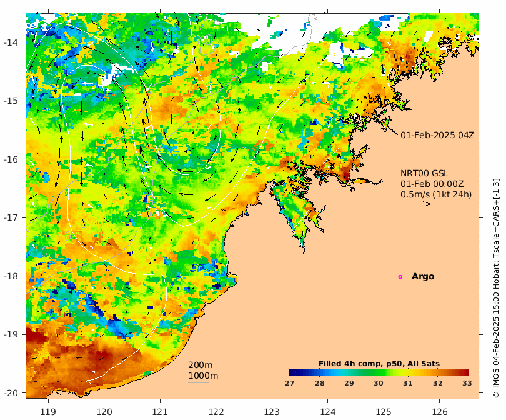
Task: Click the colorbar value '32'
Action: click(437, 383)
